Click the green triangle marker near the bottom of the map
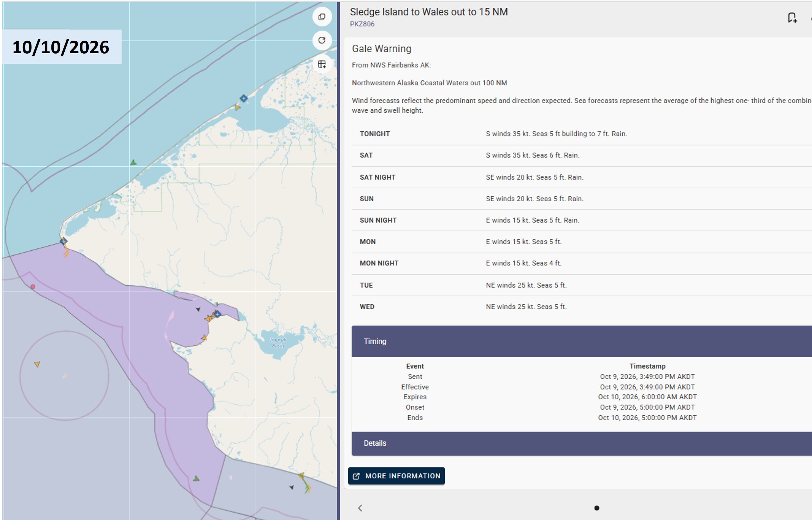 click(196, 478)
